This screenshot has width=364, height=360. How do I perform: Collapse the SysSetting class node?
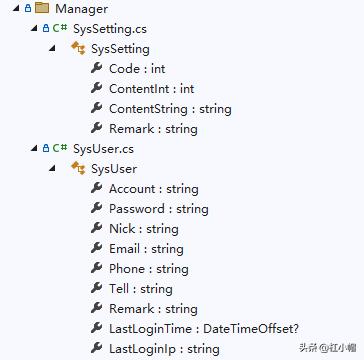tap(52, 49)
